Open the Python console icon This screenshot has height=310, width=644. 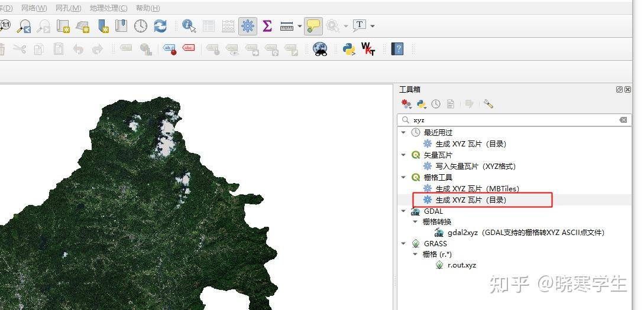point(349,49)
